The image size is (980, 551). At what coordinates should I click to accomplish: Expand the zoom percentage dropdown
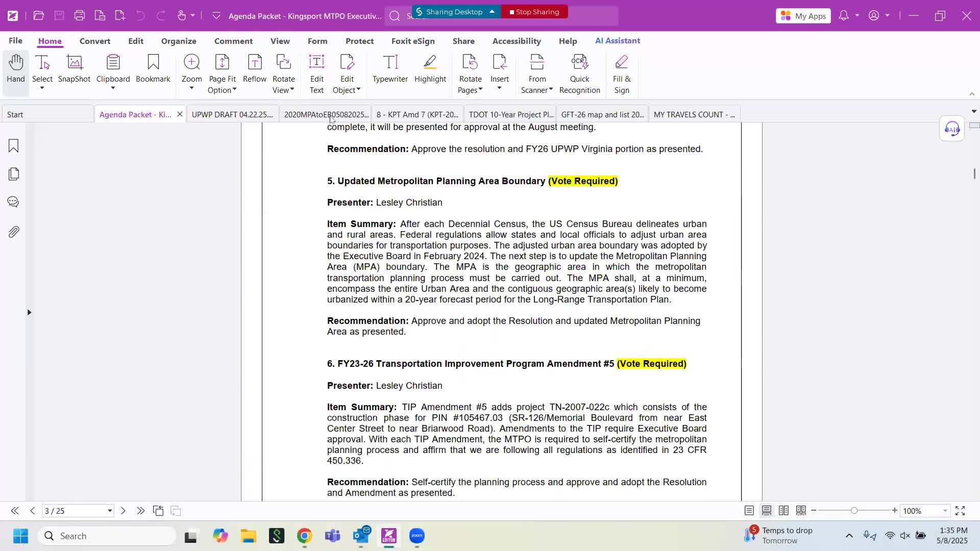945,511
